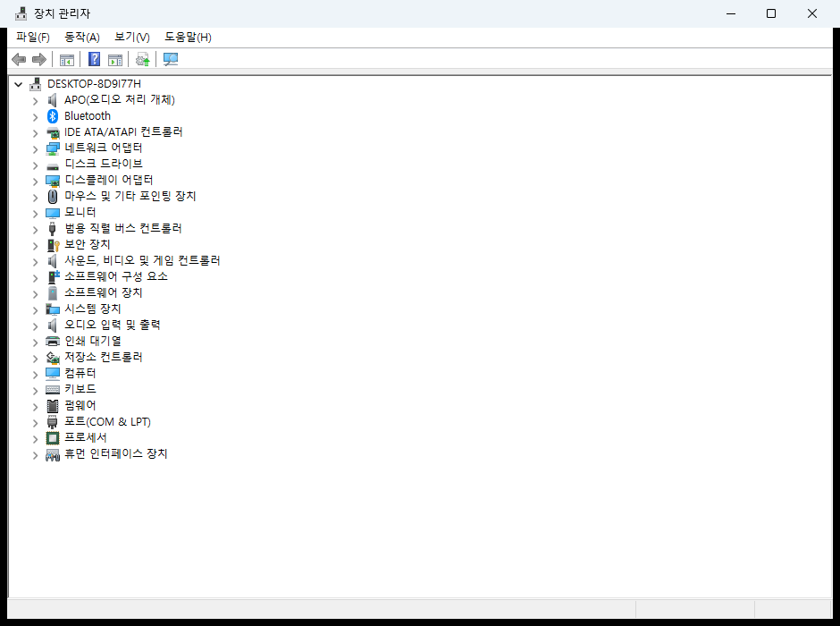Click the show/hide action pane toolbar icon
This screenshot has width=840, height=626.
(x=115, y=60)
